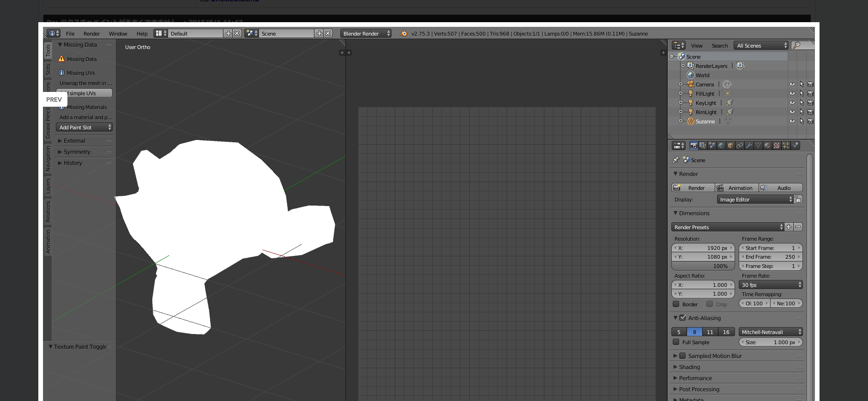Screen dimensions: 868x401
Task: Open the All Scenes display mode dropdown
Action: coord(761,45)
